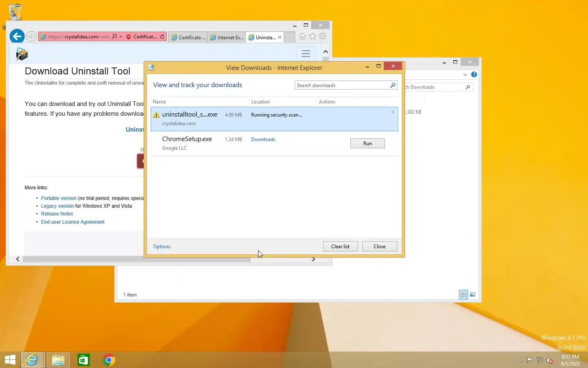Click the Forward arrow in Internet Explorer
Screen dimensions: 588x368
[x=31, y=36]
